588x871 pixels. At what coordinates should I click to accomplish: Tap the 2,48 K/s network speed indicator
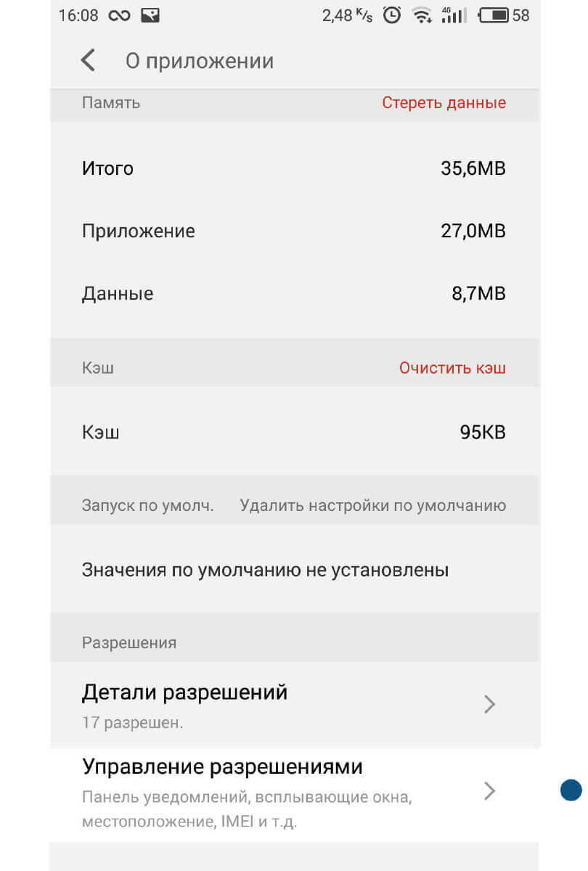(x=347, y=15)
